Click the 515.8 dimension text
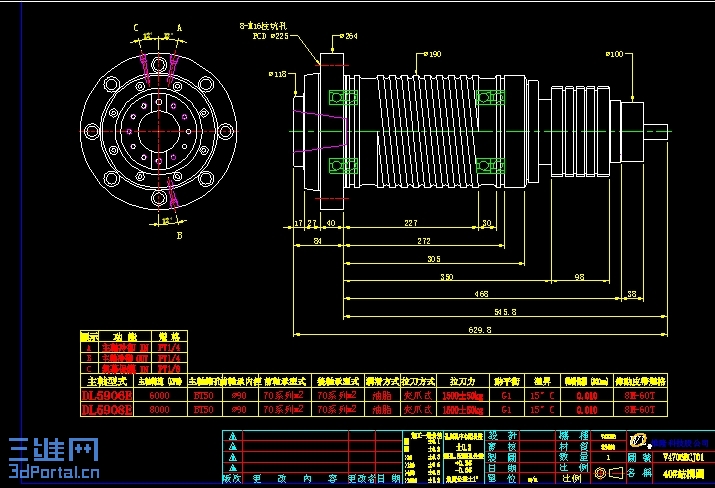Viewport: 715px width, 488px height. tap(505, 312)
